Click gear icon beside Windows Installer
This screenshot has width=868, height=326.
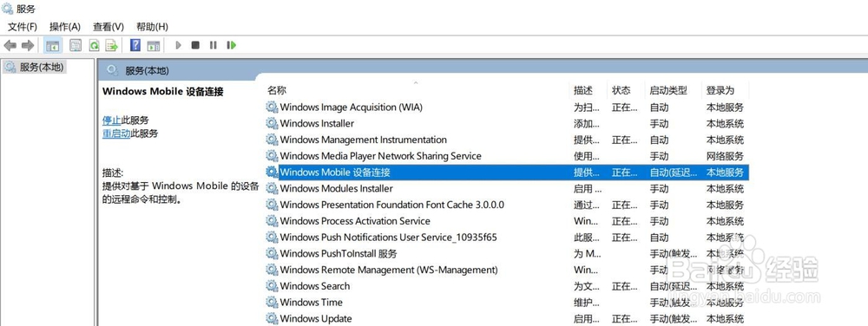(x=272, y=123)
